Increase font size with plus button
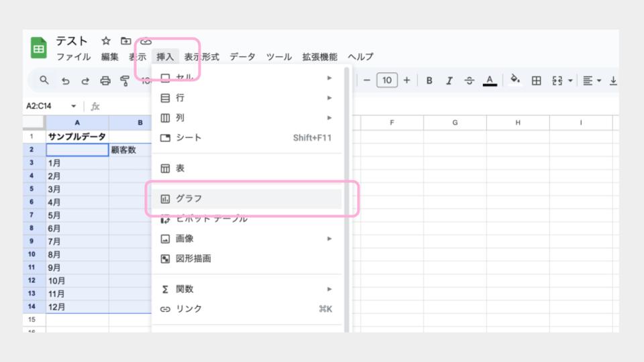 (x=407, y=80)
